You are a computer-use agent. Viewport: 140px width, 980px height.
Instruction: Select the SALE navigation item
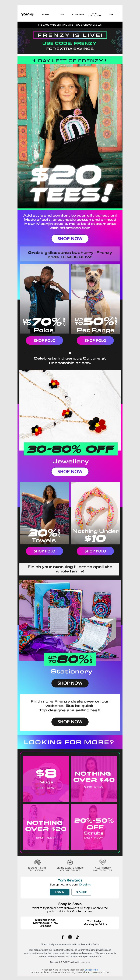(111, 14)
